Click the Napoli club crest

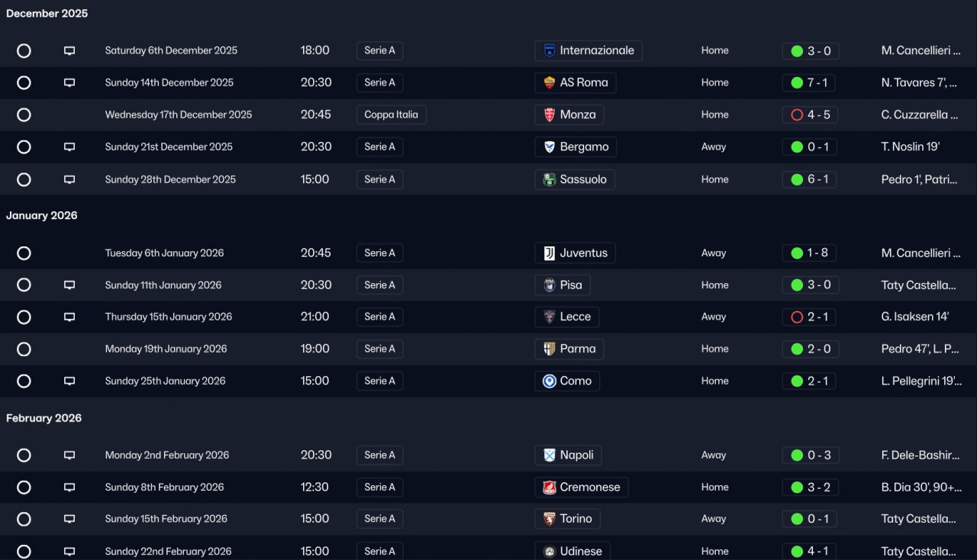pos(550,455)
